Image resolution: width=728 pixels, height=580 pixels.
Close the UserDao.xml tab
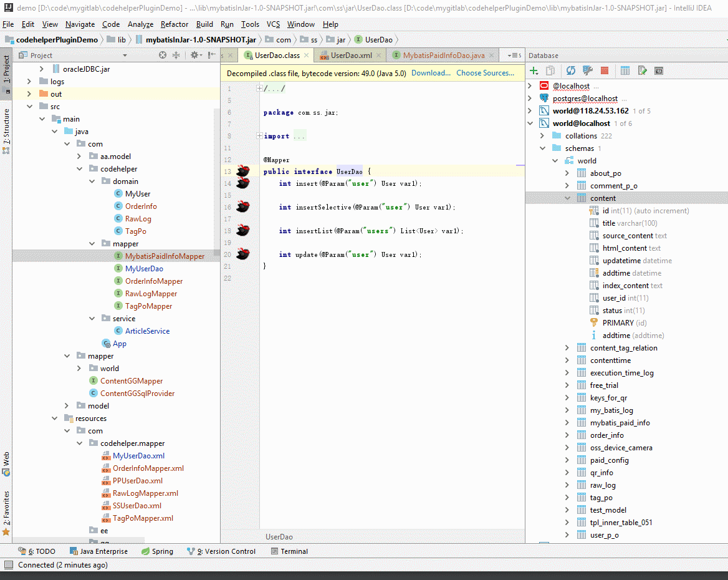[x=379, y=55]
